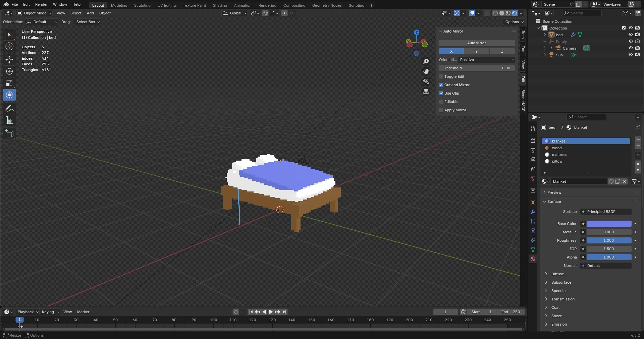Switch to the Shading workspace tab
The height and width of the screenshot is (339, 644).
coord(220,5)
